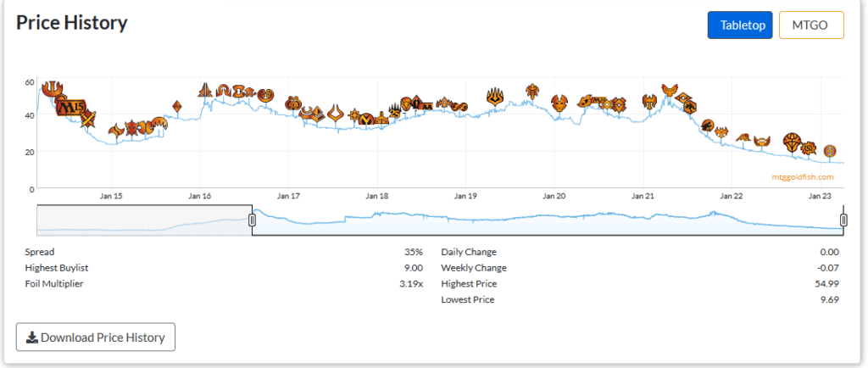The height and width of the screenshot is (368, 868).
Task: Click the download arrow icon in the button
Action: (x=31, y=337)
